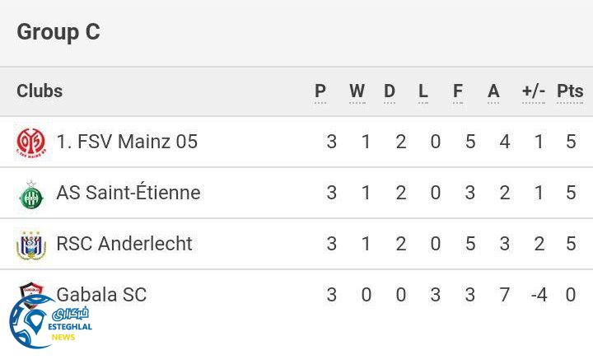The height and width of the screenshot is (364, 593).
Task: Open the Gabala SC team link
Action: 101,295
